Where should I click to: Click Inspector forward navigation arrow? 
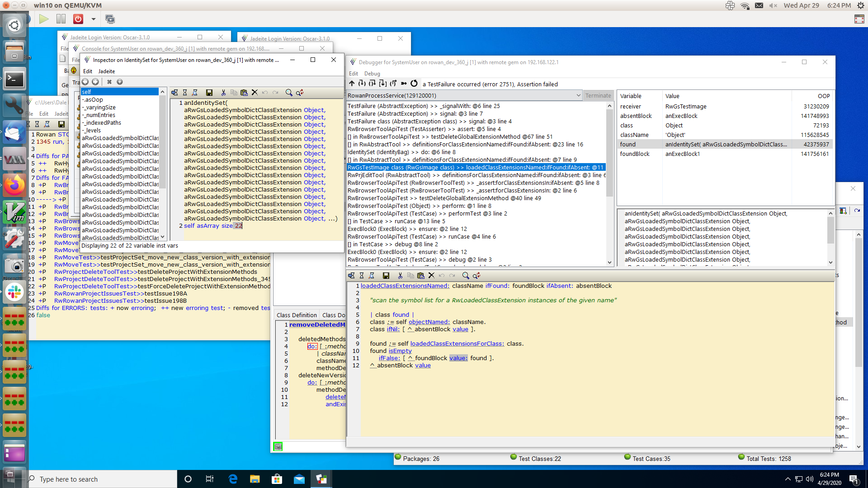point(95,82)
